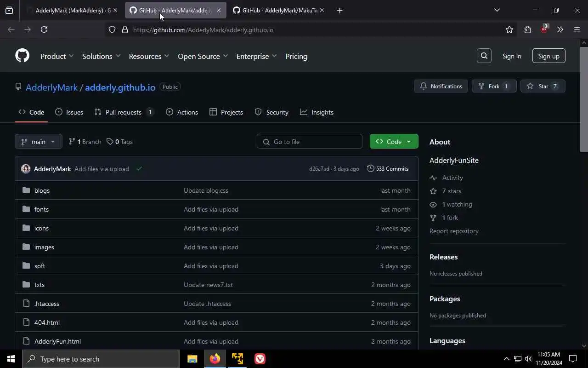Viewport: 588px width, 368px height.
Task: Click the Windows taskbar search box
Action: (101, 359)
